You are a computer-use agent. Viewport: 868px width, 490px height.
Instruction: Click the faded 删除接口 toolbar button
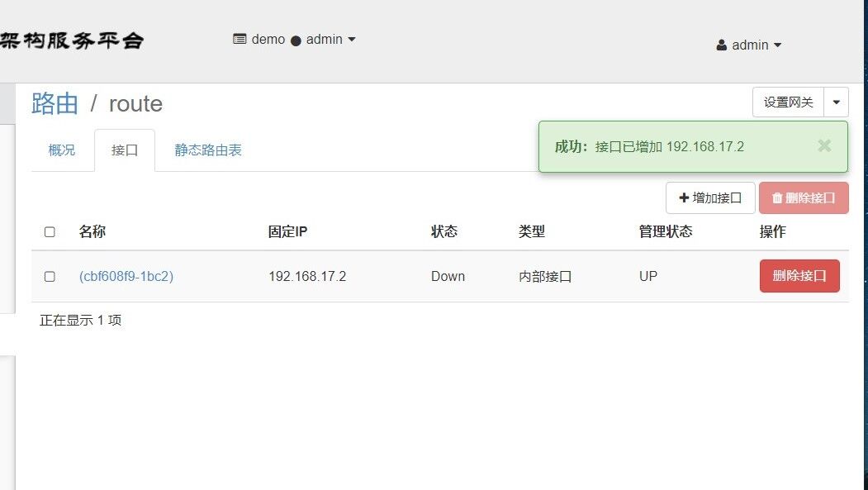pyautogui.click(x=804, y=197)
